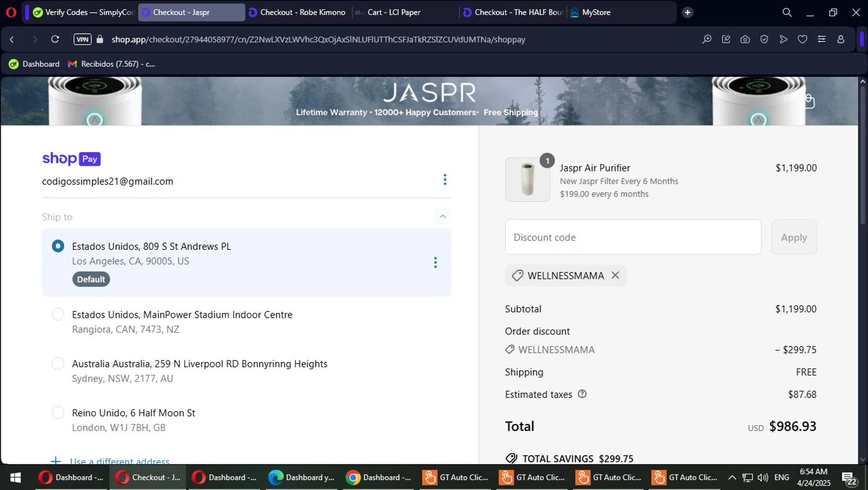Show hidden system tray icons
868x490 pixels.
pos(732,477)
